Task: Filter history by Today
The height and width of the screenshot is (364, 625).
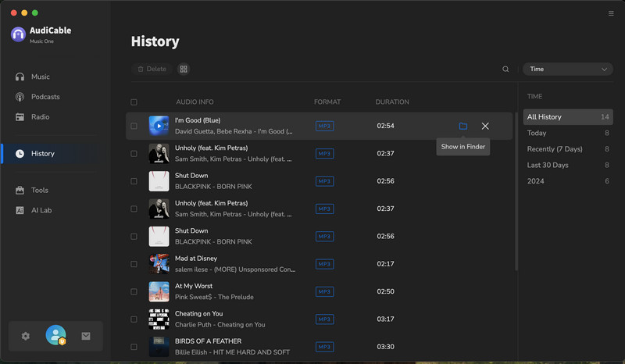Action: [x=568, y=133]
